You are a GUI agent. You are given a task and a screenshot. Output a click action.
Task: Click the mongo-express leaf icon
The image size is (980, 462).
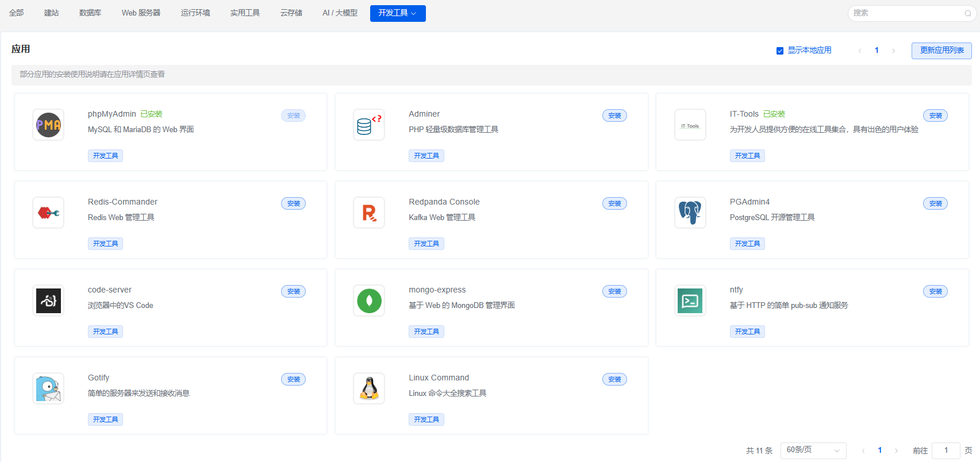[x=369, y=301]
